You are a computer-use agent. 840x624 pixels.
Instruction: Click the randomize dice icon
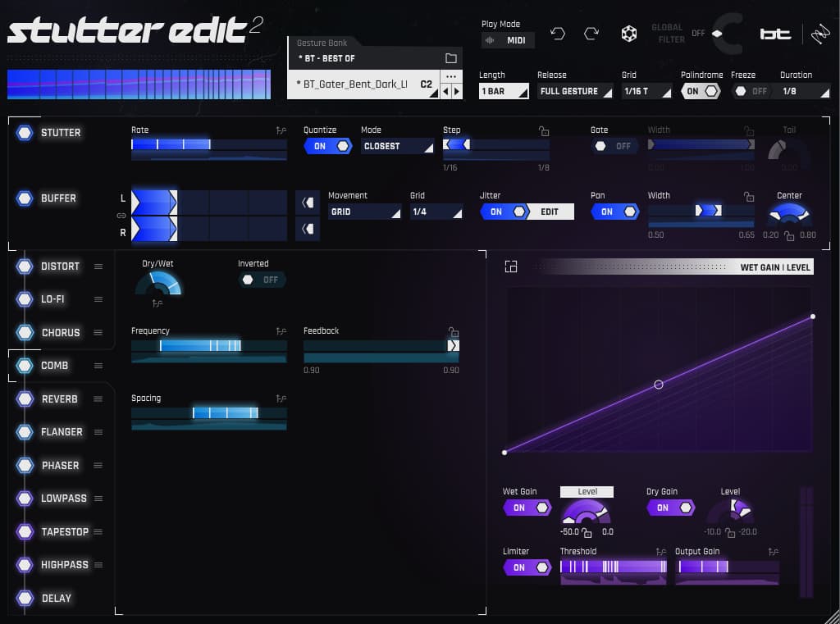click(x=629, y=34)
